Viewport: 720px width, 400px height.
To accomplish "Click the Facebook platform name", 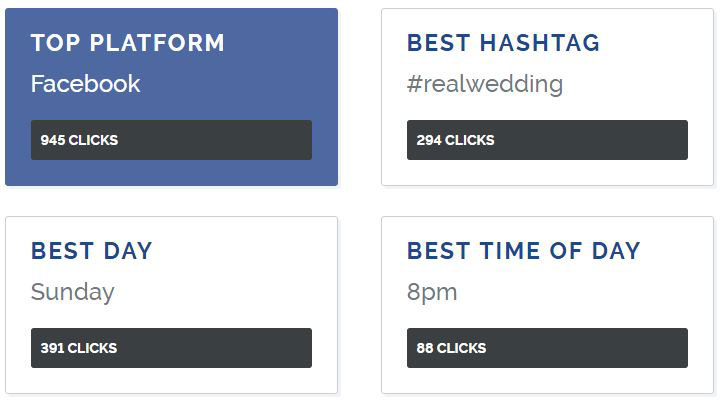I will pyautogui.click(x=85, y=84).
